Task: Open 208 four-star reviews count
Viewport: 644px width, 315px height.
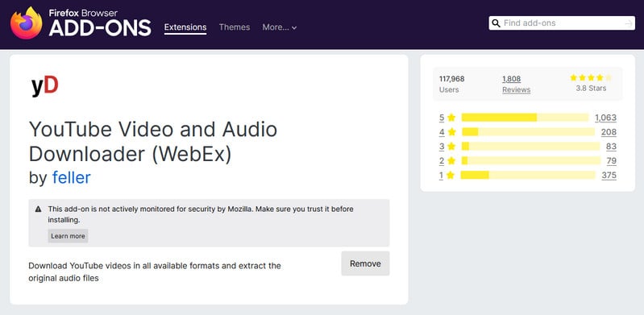Action: [x=609, y=132]
